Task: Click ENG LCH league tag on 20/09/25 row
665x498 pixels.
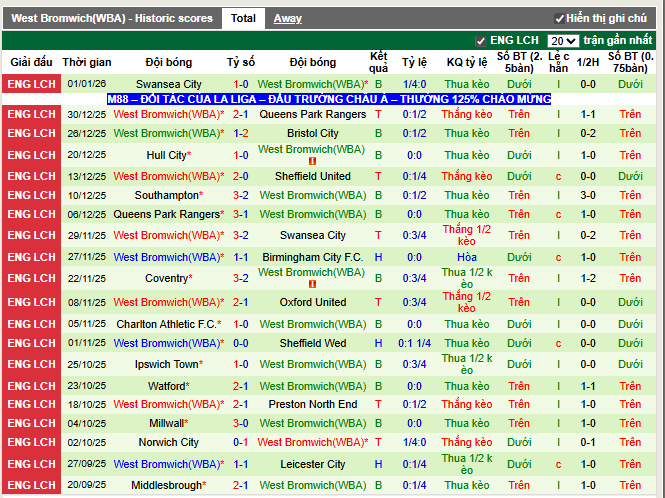Action: point(31,485)
